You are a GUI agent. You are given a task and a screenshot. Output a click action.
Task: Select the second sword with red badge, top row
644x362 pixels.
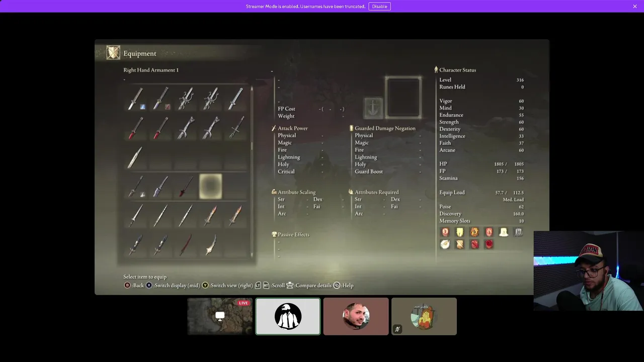161,99
